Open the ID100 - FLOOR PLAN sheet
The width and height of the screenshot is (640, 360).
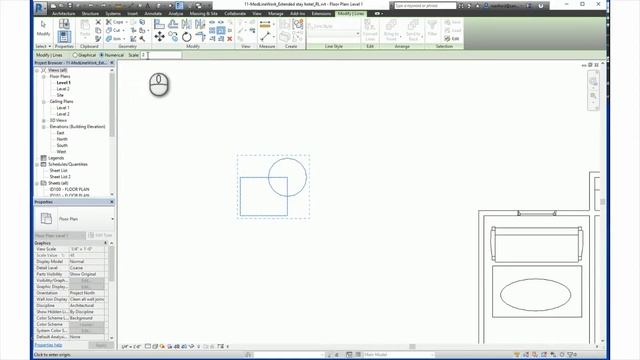tap(69, 189)
